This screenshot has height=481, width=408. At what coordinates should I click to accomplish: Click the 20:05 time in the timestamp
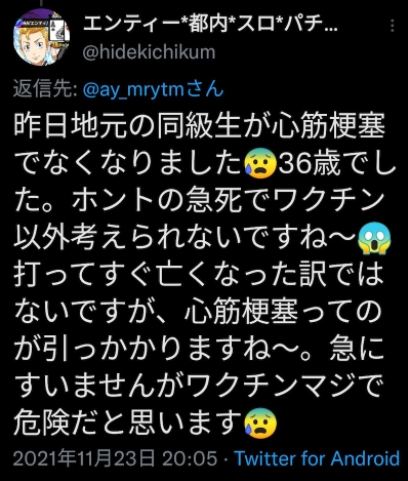tap(190, 458)
